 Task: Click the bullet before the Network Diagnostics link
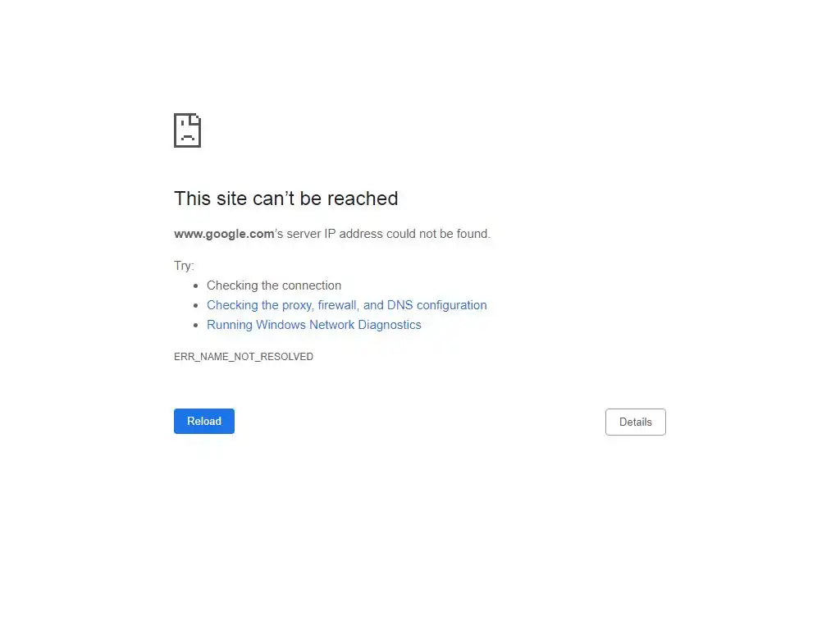[195, 325]
